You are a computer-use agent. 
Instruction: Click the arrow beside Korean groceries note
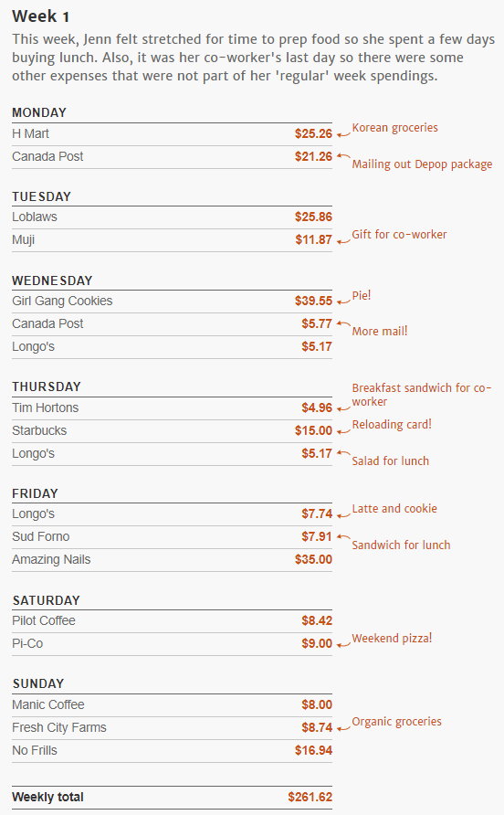[343, 134]
